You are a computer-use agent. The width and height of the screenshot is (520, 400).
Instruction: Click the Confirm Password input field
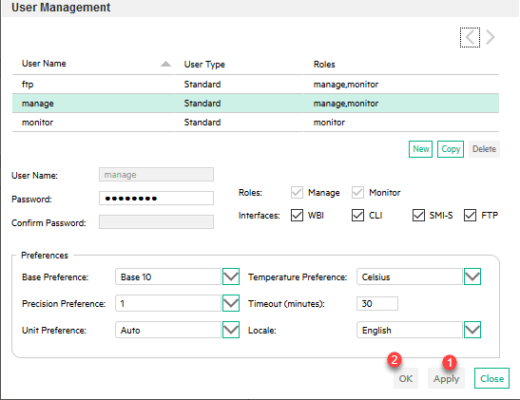coord(156,222)
